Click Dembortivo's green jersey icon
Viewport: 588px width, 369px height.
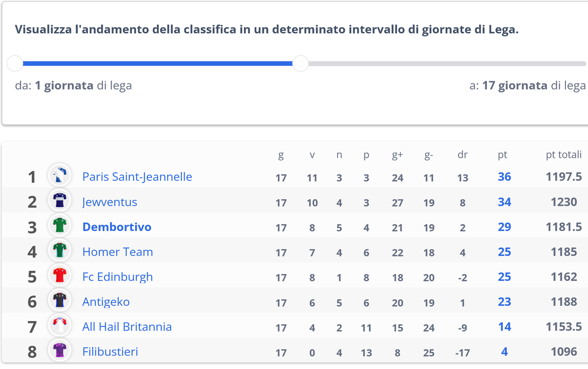pyautogui.click(x=59, y=226)
